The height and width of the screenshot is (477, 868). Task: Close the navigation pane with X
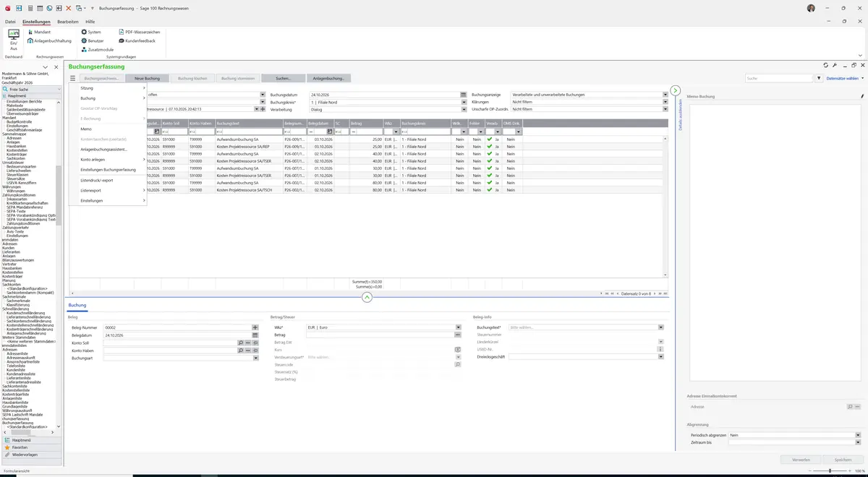(x=56, y=67)
